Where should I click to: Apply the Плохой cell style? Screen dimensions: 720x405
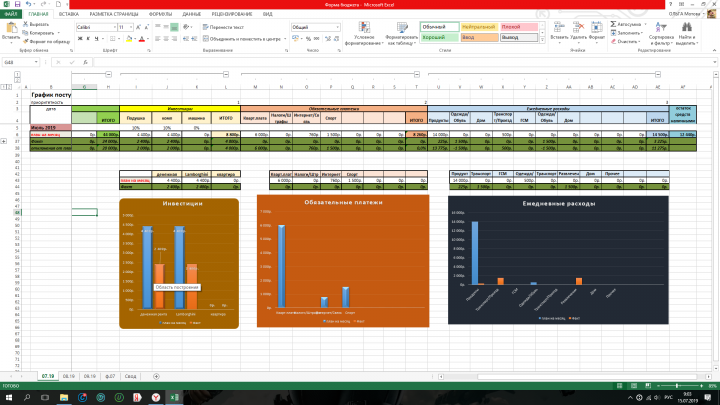(x=519, y=27)
